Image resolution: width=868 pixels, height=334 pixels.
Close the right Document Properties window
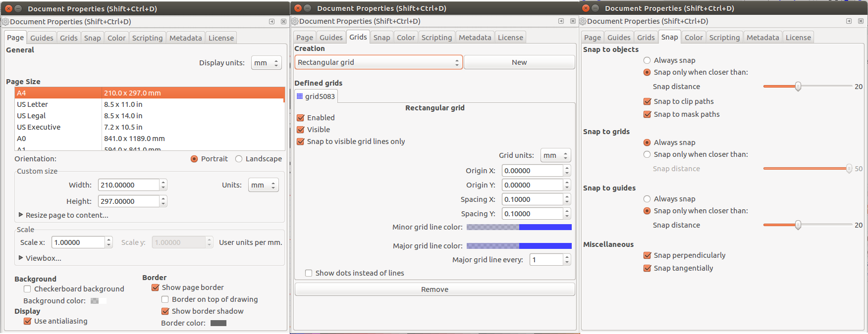pyautogui.click(x=586, y=8)
